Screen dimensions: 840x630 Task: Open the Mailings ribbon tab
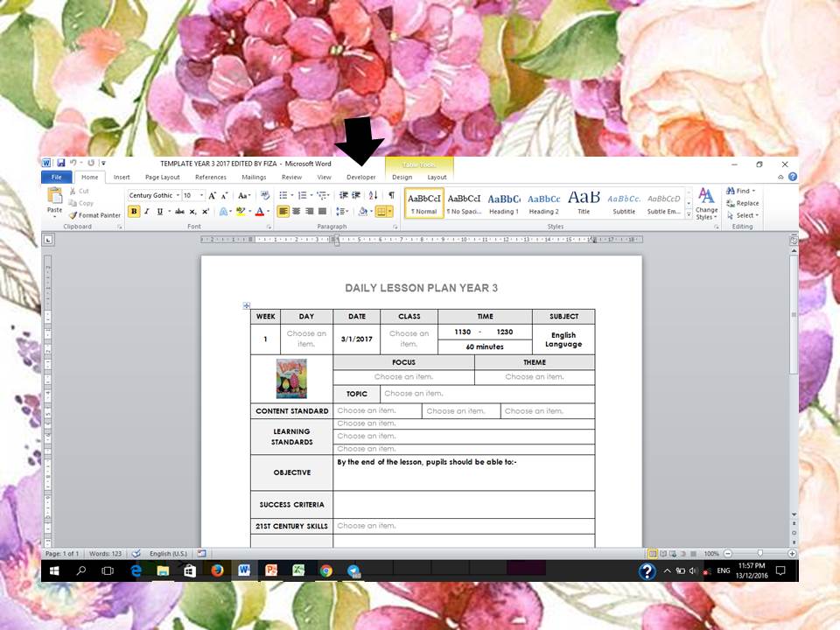(x=254, y=177)
